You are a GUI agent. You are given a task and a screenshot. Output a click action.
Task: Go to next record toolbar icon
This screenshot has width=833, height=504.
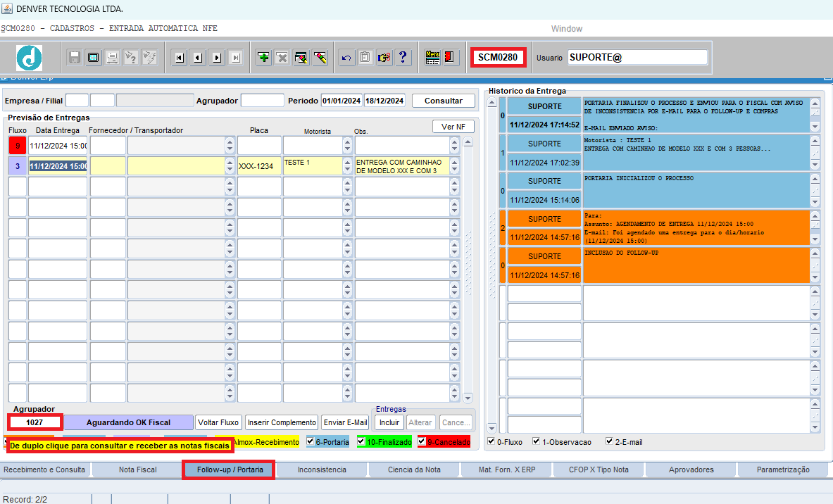[218, 57]
